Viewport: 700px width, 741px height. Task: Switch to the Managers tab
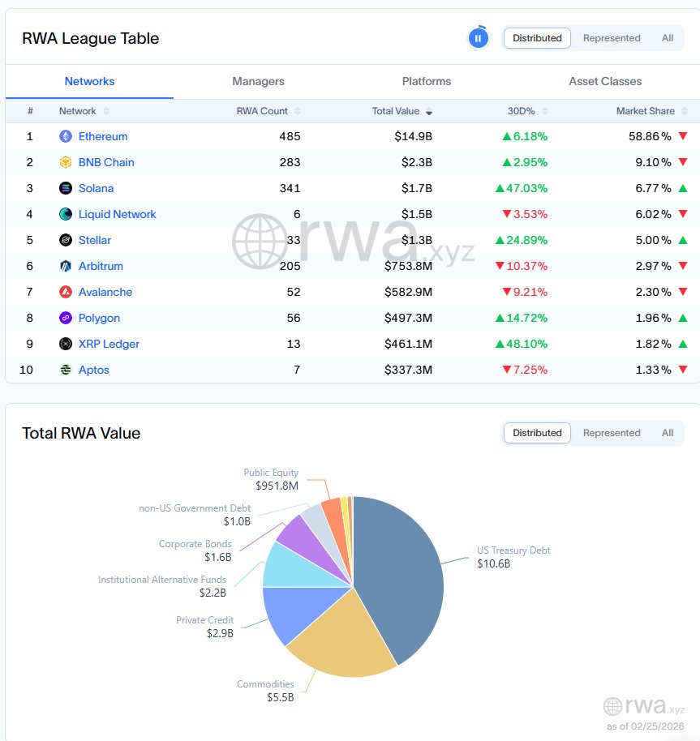(258, 81)
